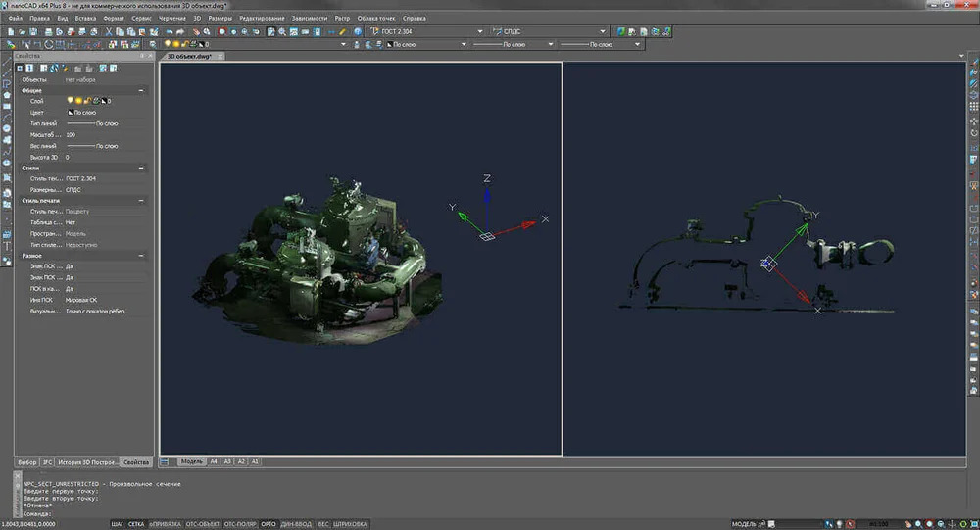Click the Open file folder icon

pyautogui.click(x=23, y=31)
